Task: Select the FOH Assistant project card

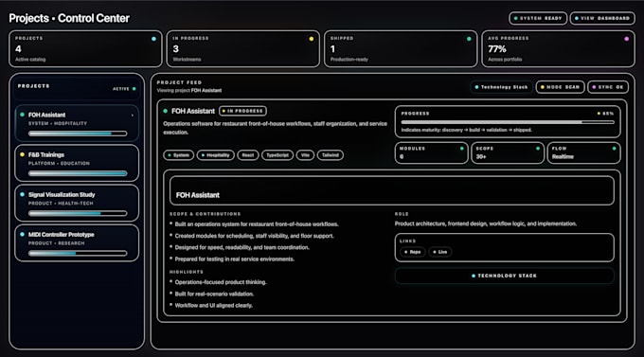Action: [x=77, y=123]
